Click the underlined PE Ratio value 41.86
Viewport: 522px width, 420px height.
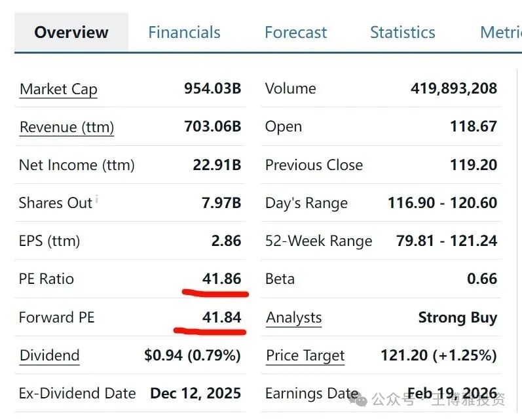(221, 279)
